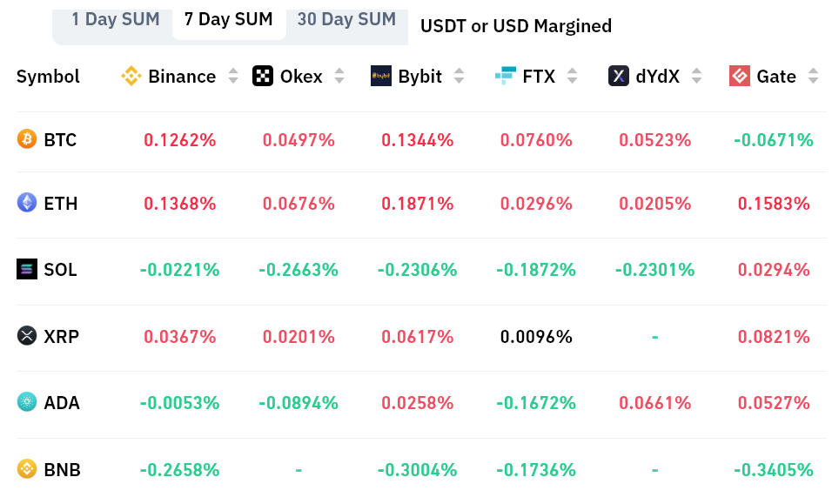Image resolution: width=832 pixels, height=504 pixels.
Task: Sort by Okex column arrows
Action: pyautogui.click(x=339, y=77)
